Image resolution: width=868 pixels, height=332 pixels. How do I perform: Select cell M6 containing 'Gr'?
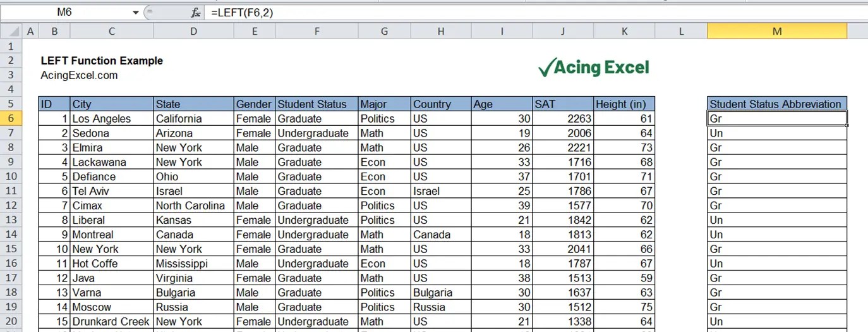point(777,119)
